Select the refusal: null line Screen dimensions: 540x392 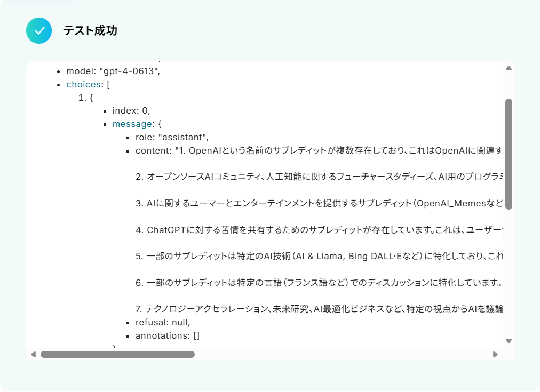click(163, 323)
